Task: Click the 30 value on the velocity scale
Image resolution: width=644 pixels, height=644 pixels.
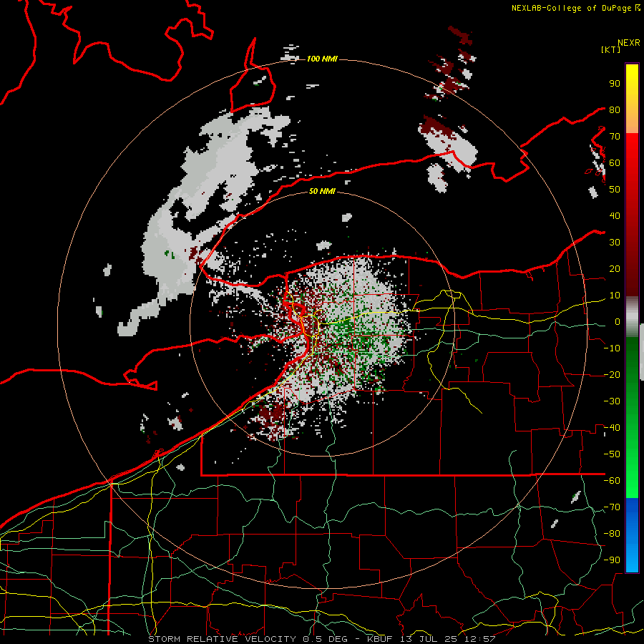Action: 615,242
